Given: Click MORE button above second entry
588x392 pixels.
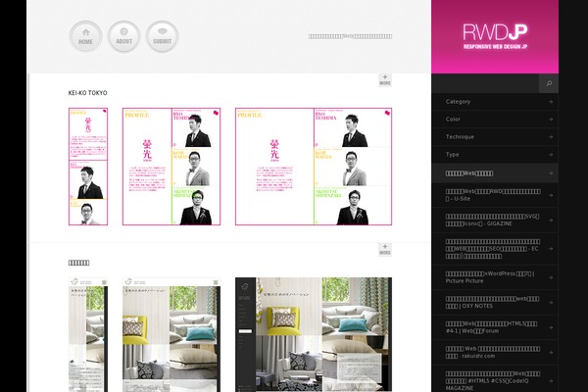Looking at the screenshot, I should [x=385, y=250].
